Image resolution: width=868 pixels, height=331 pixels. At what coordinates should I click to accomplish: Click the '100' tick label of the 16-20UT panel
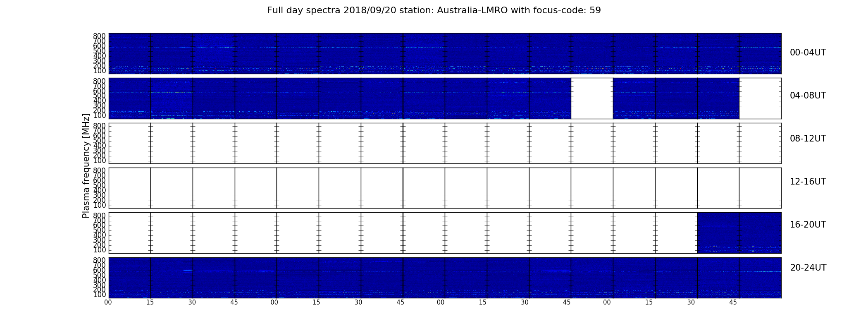coord(99,250)
